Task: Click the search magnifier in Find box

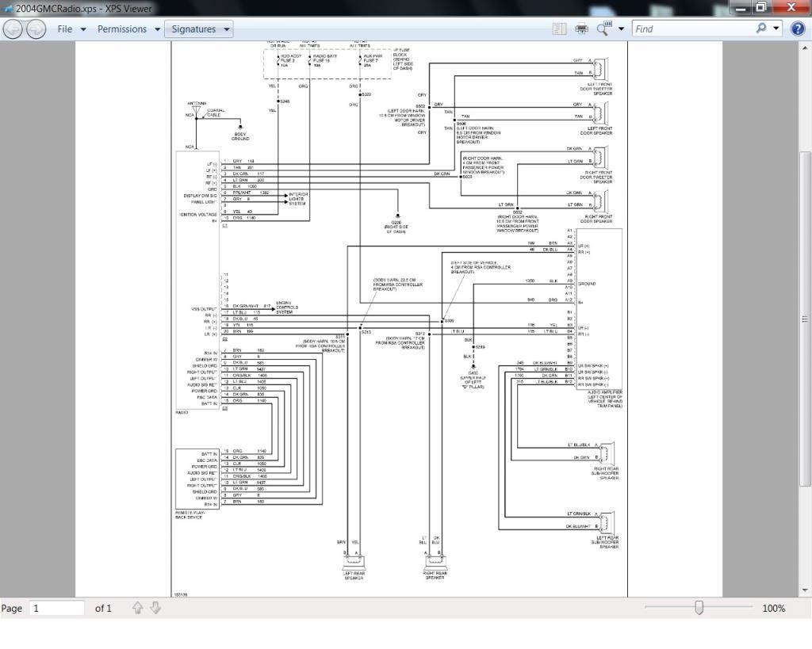Action: tap(761, 29)
